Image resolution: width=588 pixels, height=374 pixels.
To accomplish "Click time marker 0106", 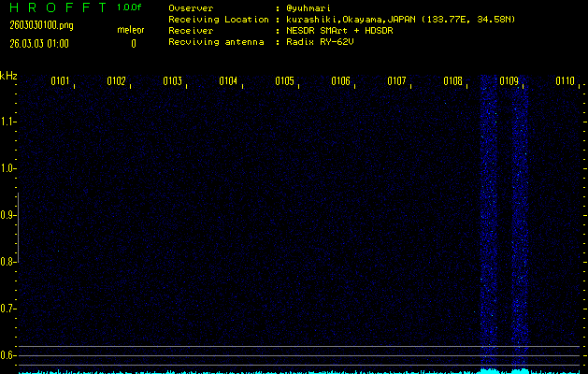I will [x=340, y=81].
